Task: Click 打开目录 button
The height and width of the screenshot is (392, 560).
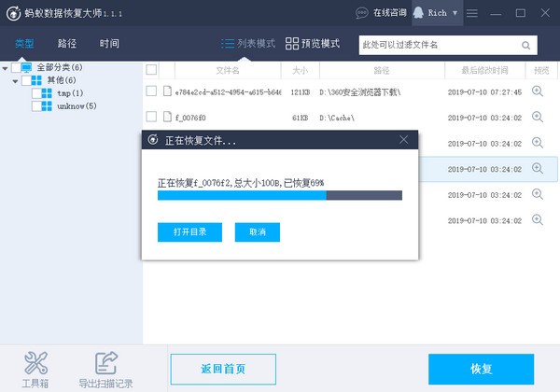Action: (x=189, y=232)
